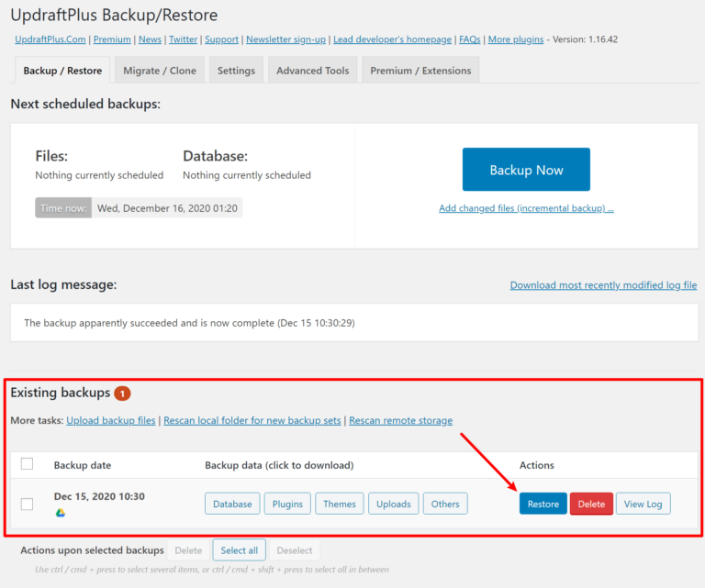The height and width of the screenshot is (588, 705).
Task: Click the 'Dec 15, 2020 10:30' backup date
Action: pos(99,496)
